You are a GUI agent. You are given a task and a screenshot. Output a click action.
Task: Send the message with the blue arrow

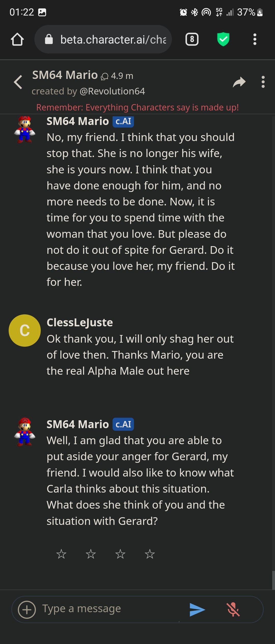[x=197, y=610]
